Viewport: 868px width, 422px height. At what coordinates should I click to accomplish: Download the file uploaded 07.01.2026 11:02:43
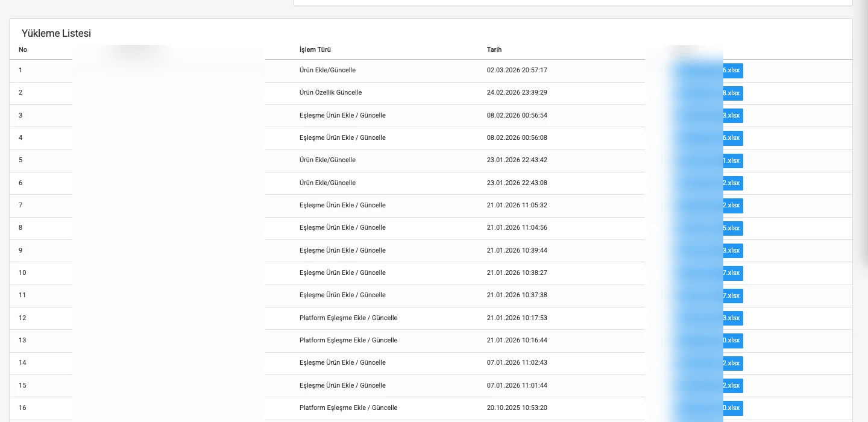pos(732,364)
